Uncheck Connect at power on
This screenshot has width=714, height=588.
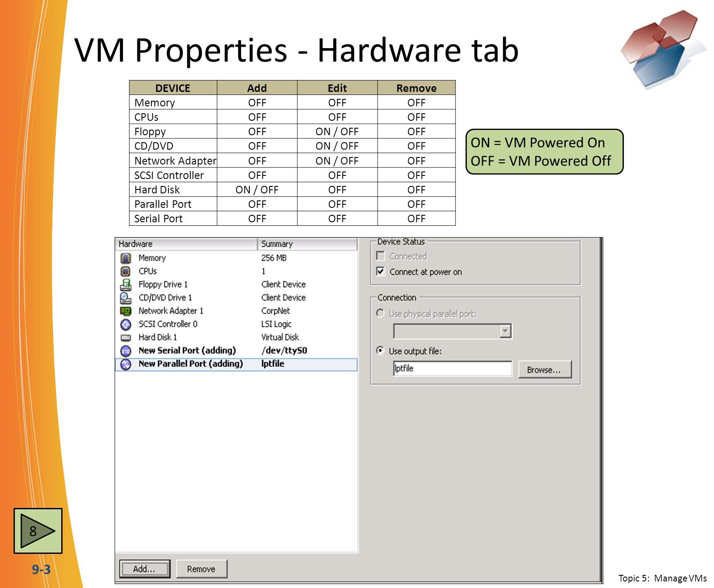click(381, 271)
